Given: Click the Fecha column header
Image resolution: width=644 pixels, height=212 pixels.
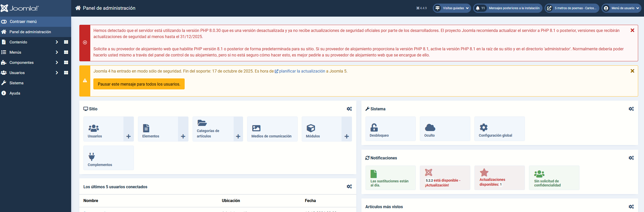Looking at the screenshot, I should click(x=310, y=201).
